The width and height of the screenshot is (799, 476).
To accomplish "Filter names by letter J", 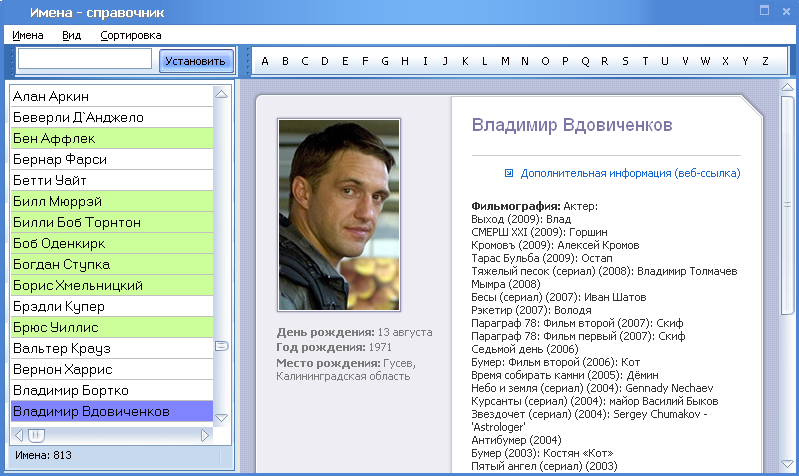I will pos(445,61).
